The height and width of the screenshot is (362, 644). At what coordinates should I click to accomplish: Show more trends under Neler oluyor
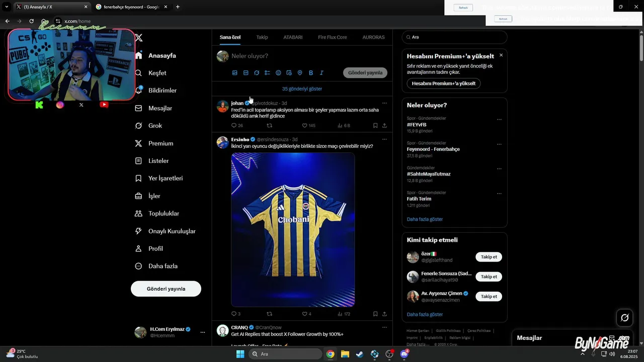[x=425, y=219]
